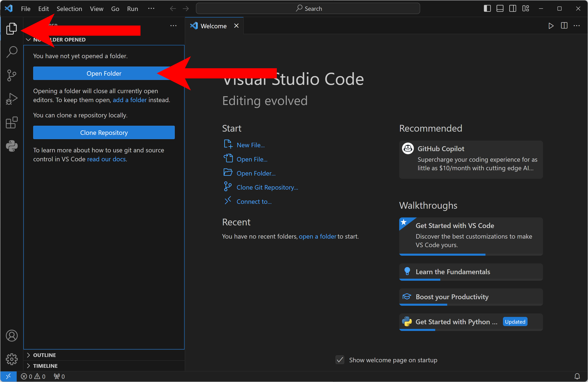
Task: Toggle the bottom panel layout icon
Action: [500, 9]
